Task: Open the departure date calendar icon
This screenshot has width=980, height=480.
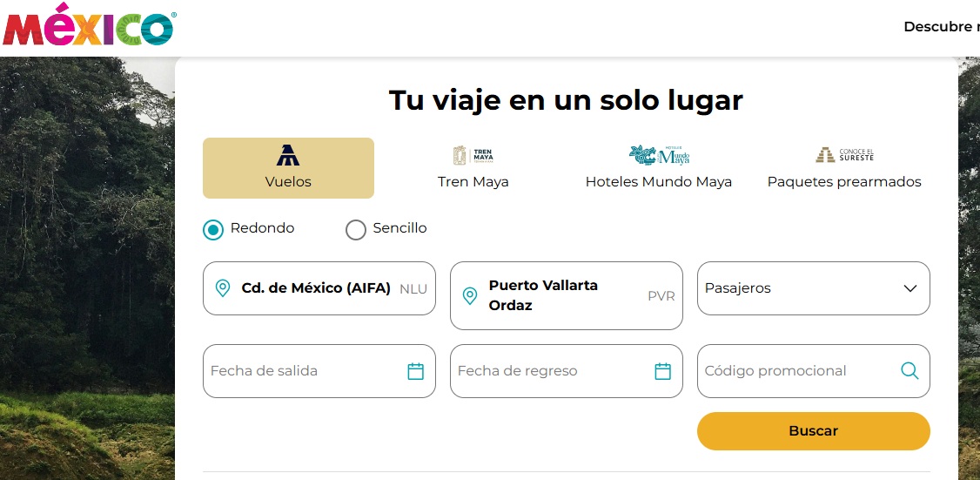Action: coord(416,371)
